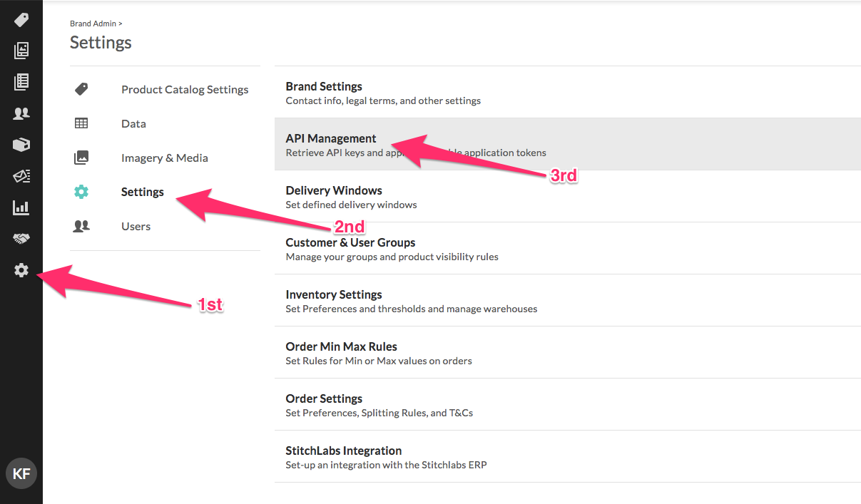The height and width of the screenshot is (504, 861).
Task: Select the document list icon in sidebar
Action: click(21, 82)
